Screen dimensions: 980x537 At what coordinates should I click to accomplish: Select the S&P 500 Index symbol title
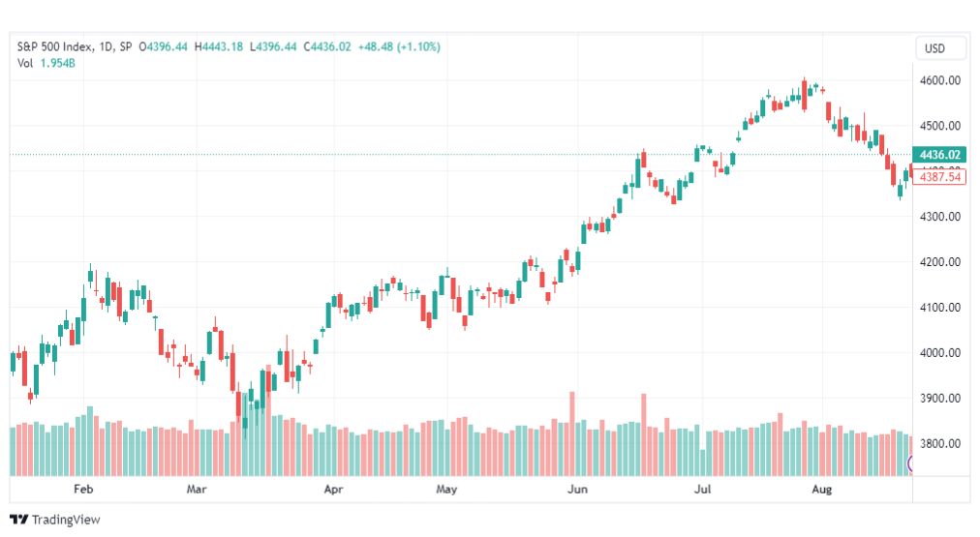click(x=55, y=46)
